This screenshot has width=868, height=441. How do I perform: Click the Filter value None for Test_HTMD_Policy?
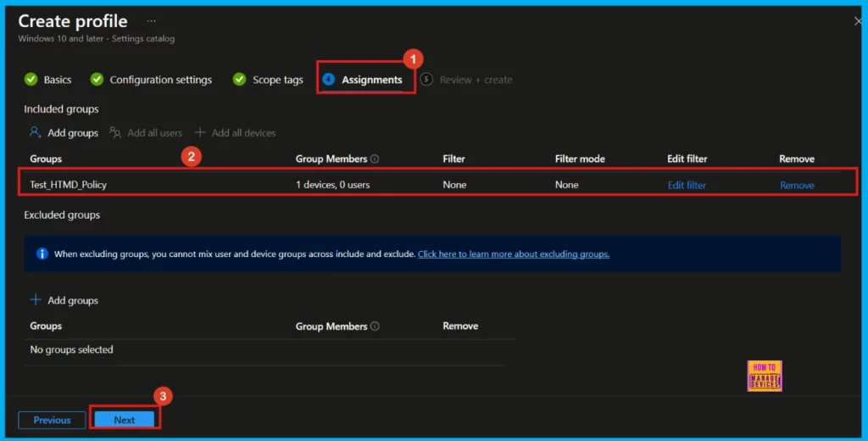point(454,185)
